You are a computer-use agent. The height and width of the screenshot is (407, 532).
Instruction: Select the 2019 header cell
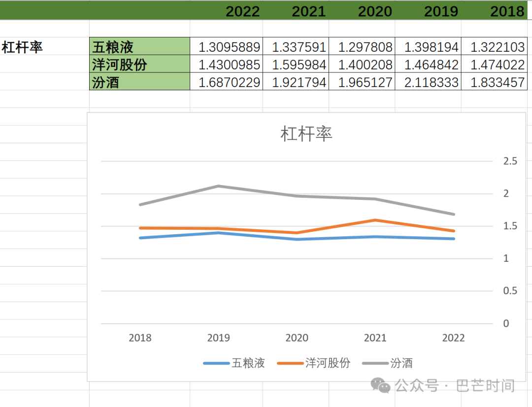428,11
